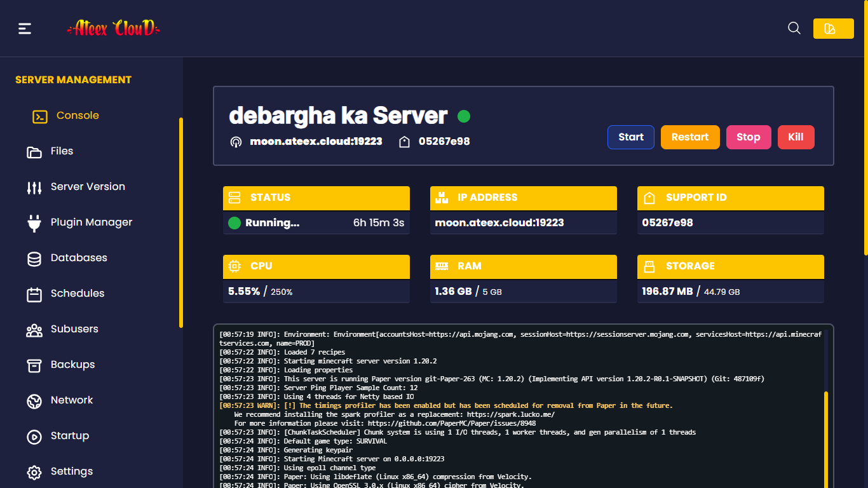Viewport: 868px width, 488px height.
Task: Toggle the hamburger menu icon
Action: (25, 29)
